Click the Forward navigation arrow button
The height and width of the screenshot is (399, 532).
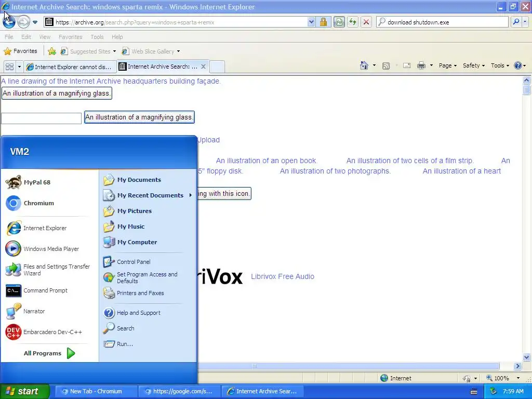23,22
